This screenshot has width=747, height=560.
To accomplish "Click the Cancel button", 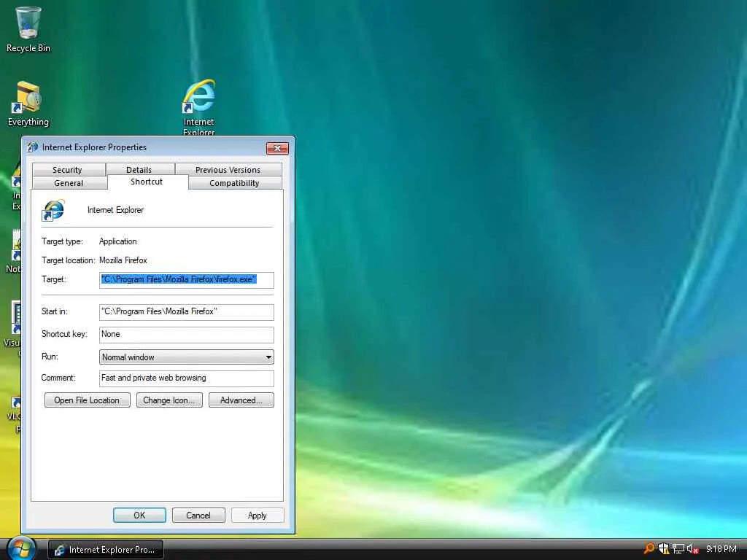I will (x=198, y=516).
